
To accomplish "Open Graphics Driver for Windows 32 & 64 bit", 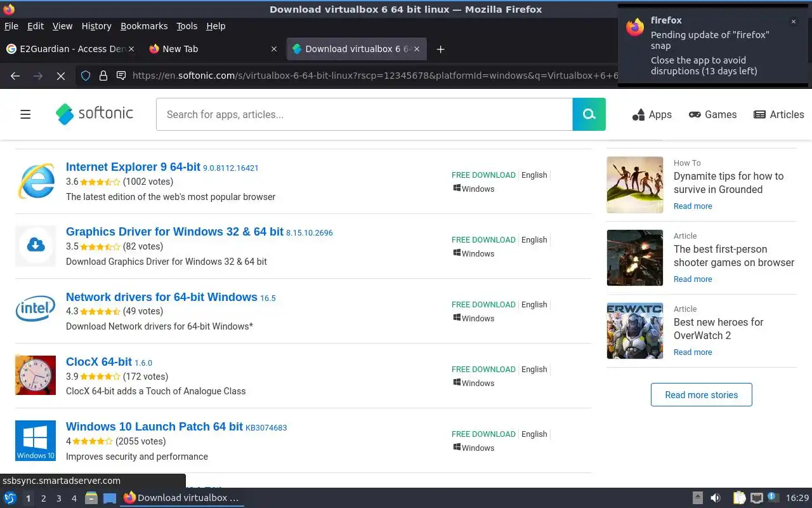I will click(174, 232).
